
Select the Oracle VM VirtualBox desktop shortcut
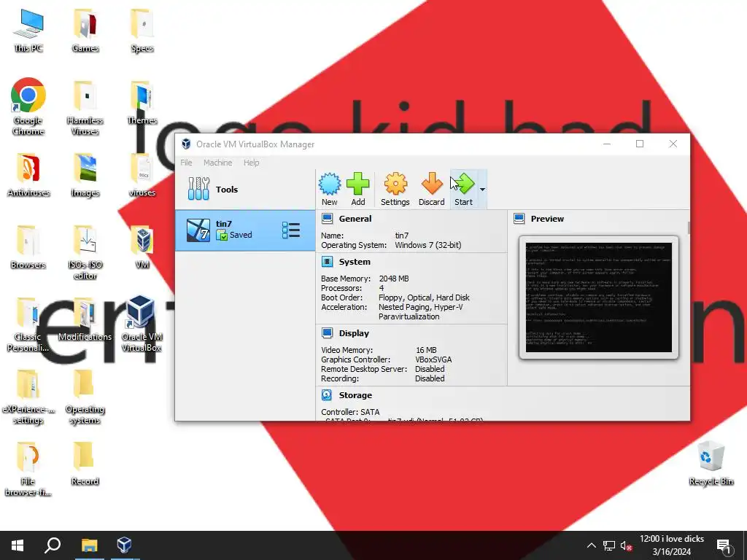142,324
